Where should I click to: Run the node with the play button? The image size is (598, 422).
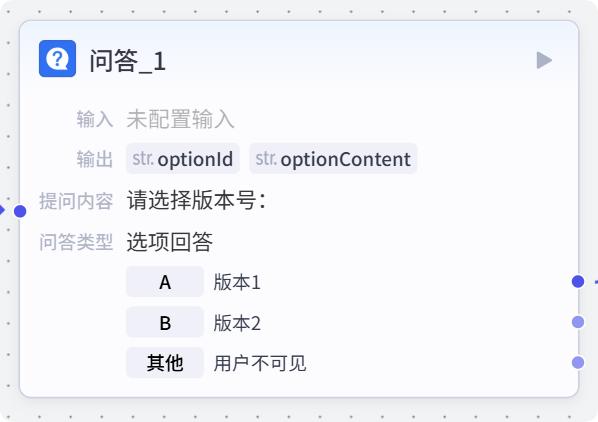544,60
